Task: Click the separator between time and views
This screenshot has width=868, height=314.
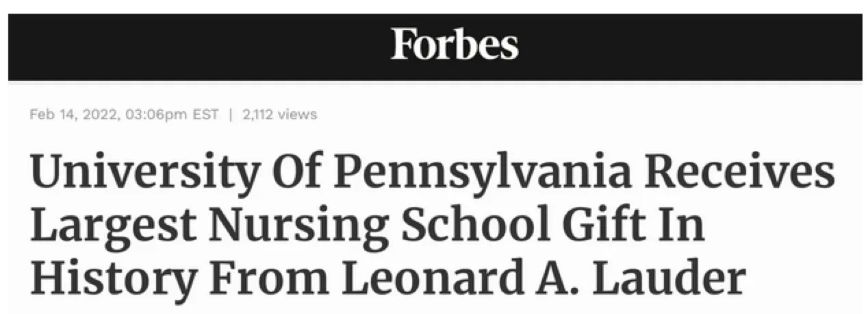Action: (231, 114)
